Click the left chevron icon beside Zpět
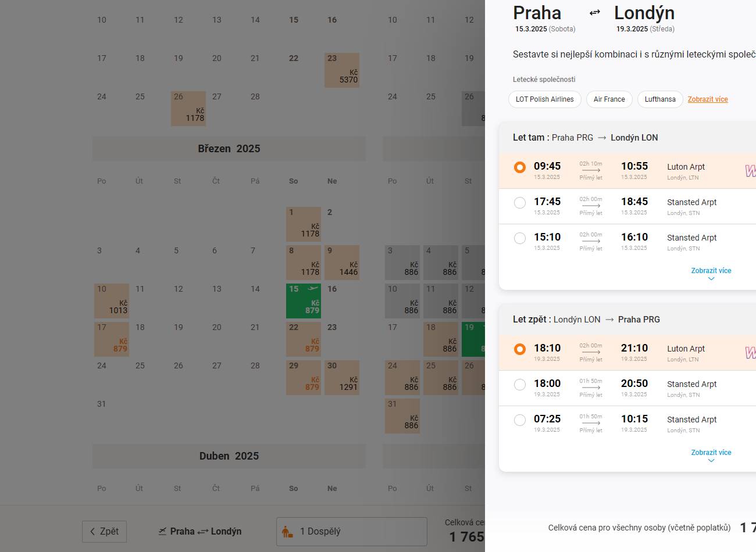The height and width of the screenshot is (552, 756). coord(92,532)
